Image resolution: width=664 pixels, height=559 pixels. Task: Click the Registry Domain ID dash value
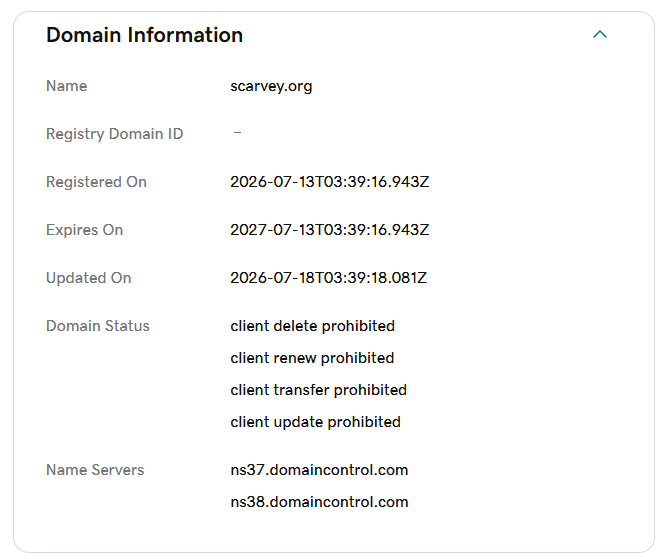pyautogui.click(x=237, y=133)
